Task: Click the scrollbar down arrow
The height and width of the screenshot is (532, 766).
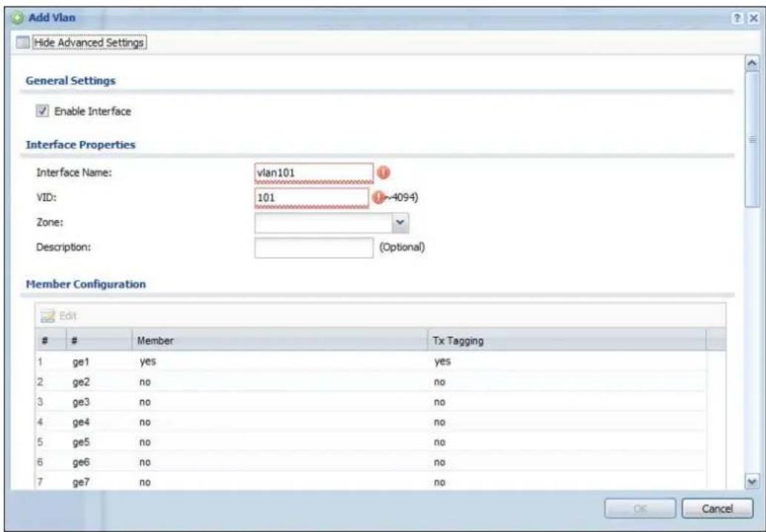Action: tap(753, 481)
